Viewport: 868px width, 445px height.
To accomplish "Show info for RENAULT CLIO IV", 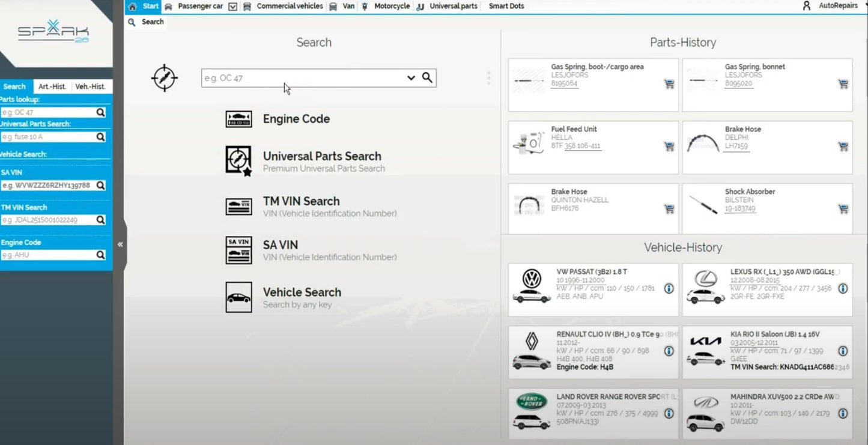I will point(669,351).
